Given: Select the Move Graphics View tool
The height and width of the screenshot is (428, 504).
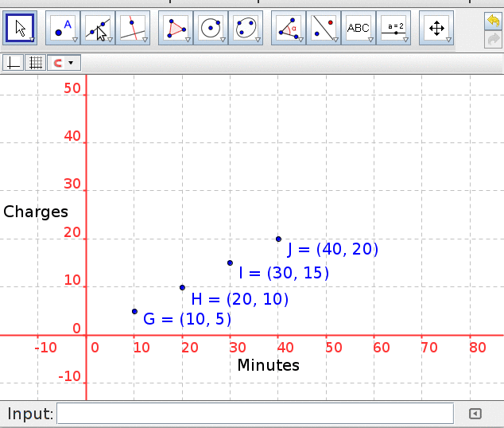Looking at the screenshot, I should click(x=436, y=28).
